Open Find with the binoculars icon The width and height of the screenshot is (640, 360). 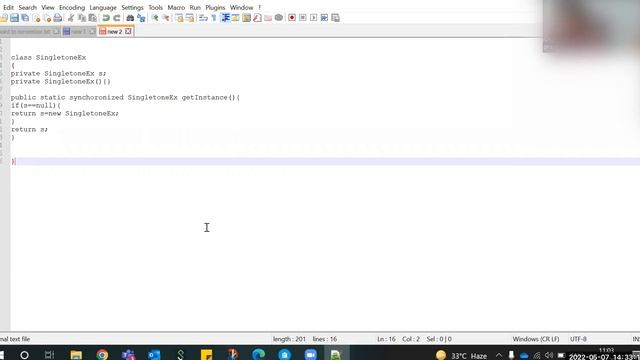tap(130, 18)
